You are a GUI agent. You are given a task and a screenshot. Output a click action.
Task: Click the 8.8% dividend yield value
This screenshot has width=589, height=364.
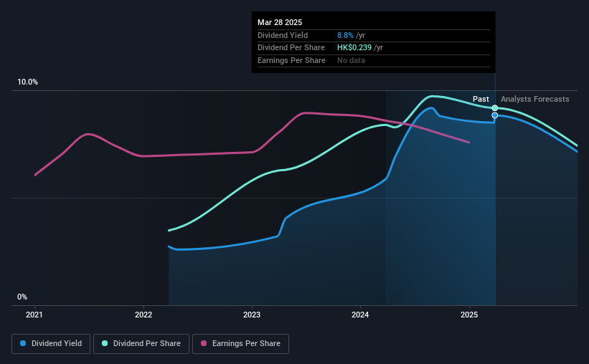345,35
